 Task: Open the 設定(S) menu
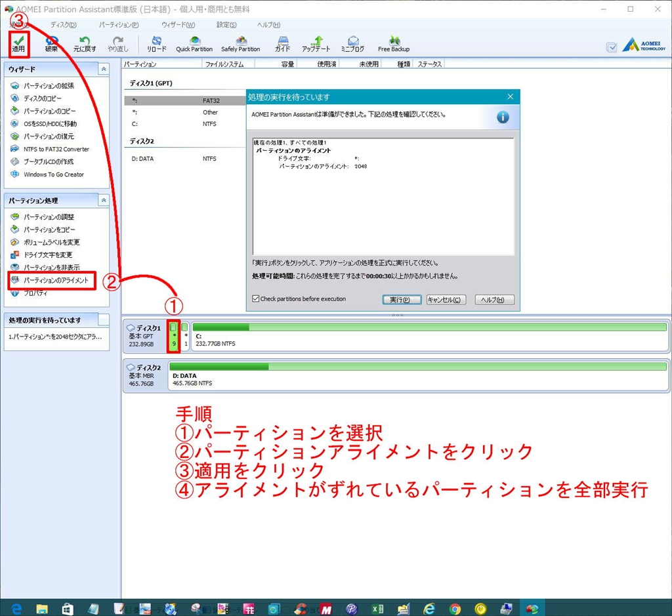pyautogui.click(x=226, y=25)
